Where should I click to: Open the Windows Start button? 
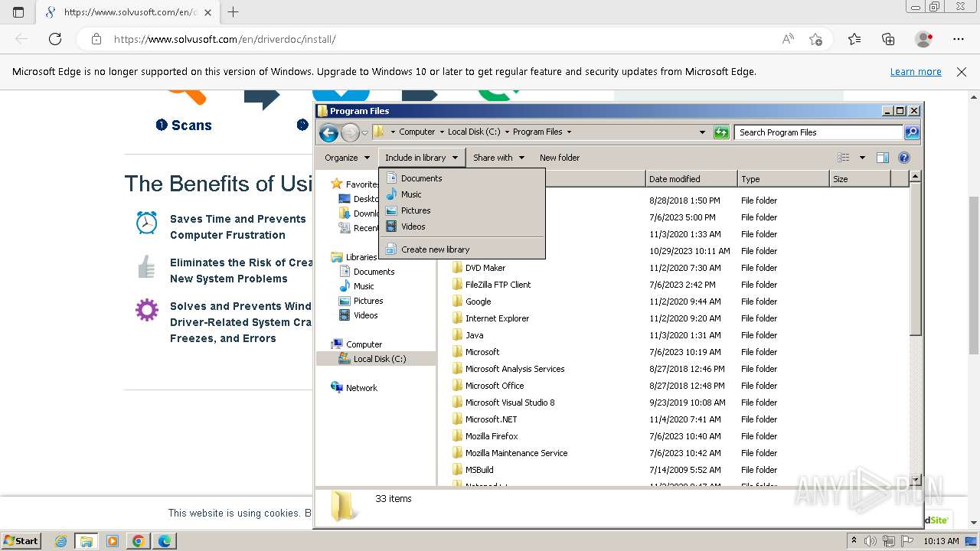21,541
